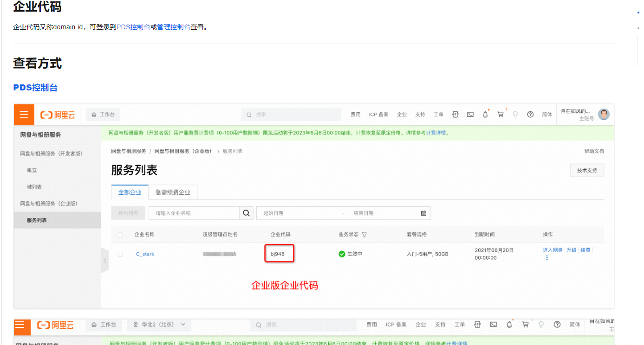Switch to the 全部企业 tab
The width and height of the screenshot is (644, 345).
130,192
